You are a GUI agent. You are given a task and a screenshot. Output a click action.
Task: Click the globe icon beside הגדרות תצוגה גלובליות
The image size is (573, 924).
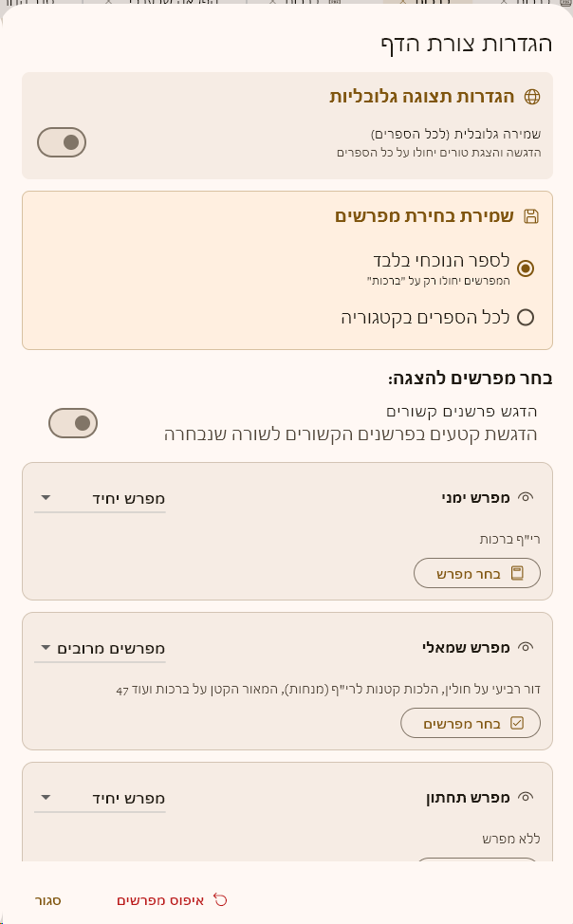(532, 97)
